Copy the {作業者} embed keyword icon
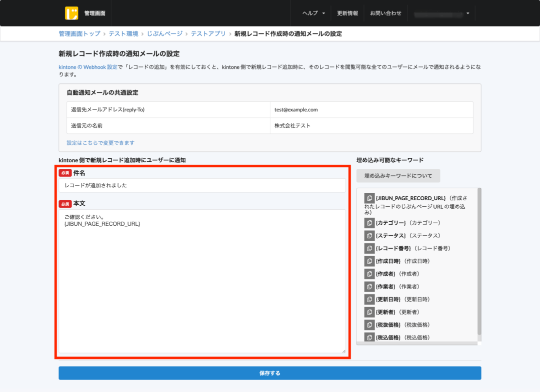540x392 pixels. pyautogui.click(x=369, y=286)
